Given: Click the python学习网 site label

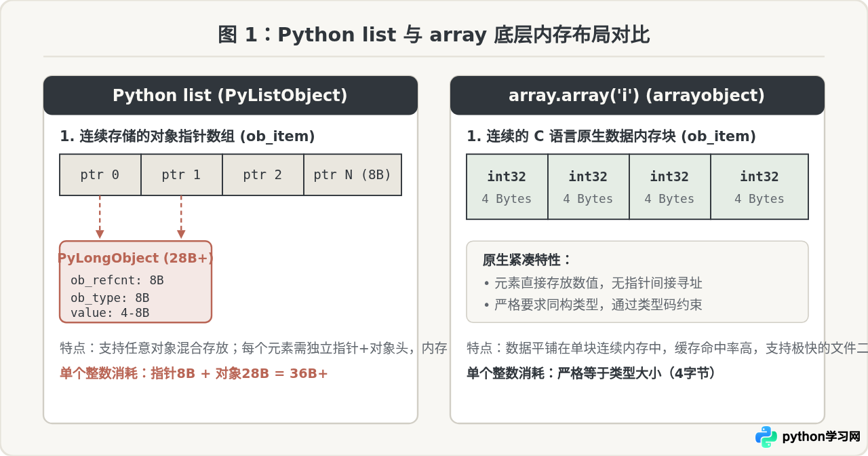Looking at the screenshot, I should click(x=821, y=437).
